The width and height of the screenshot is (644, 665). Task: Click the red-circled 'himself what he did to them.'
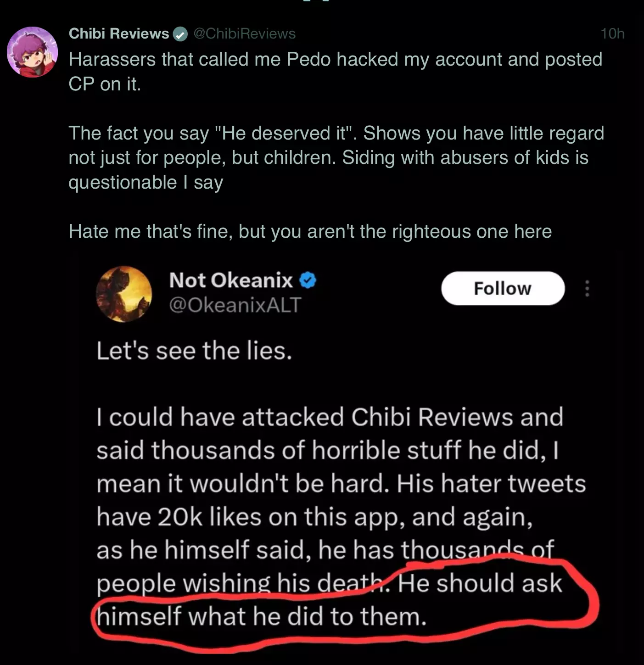(x=261, y=616)
